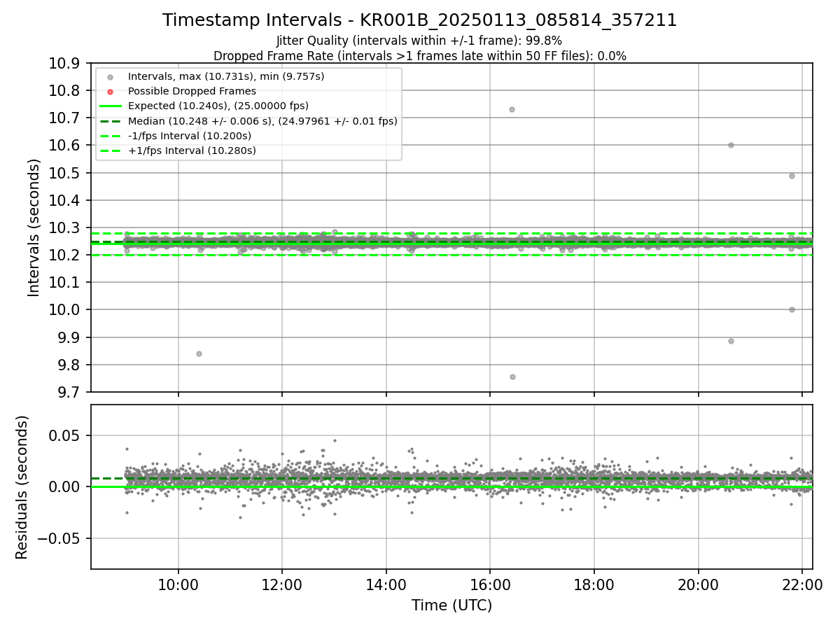Click the 'Jitter Quality' 99.8% subtitle line
840x630 pixels.
(x=420, y=41)
